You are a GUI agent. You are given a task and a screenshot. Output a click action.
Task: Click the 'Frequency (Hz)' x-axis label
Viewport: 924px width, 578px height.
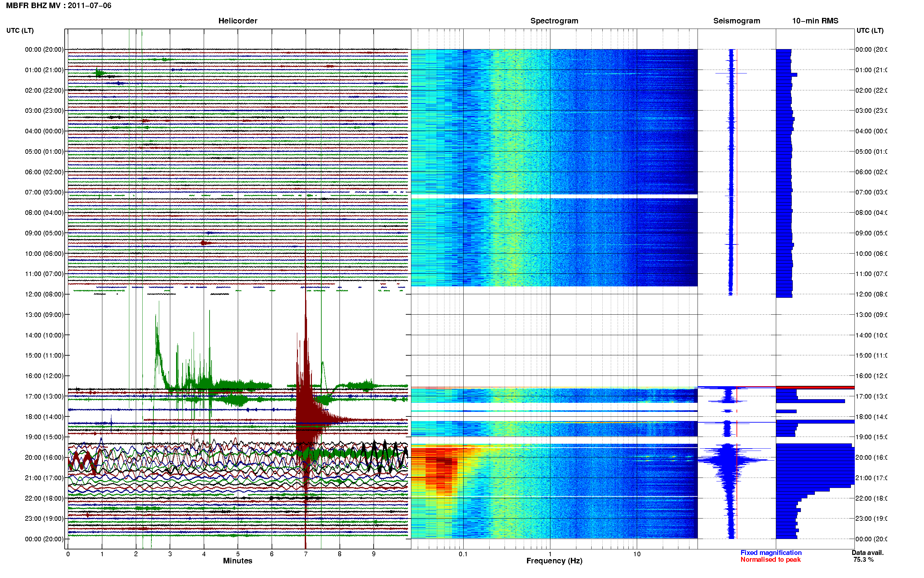(554, 561)
